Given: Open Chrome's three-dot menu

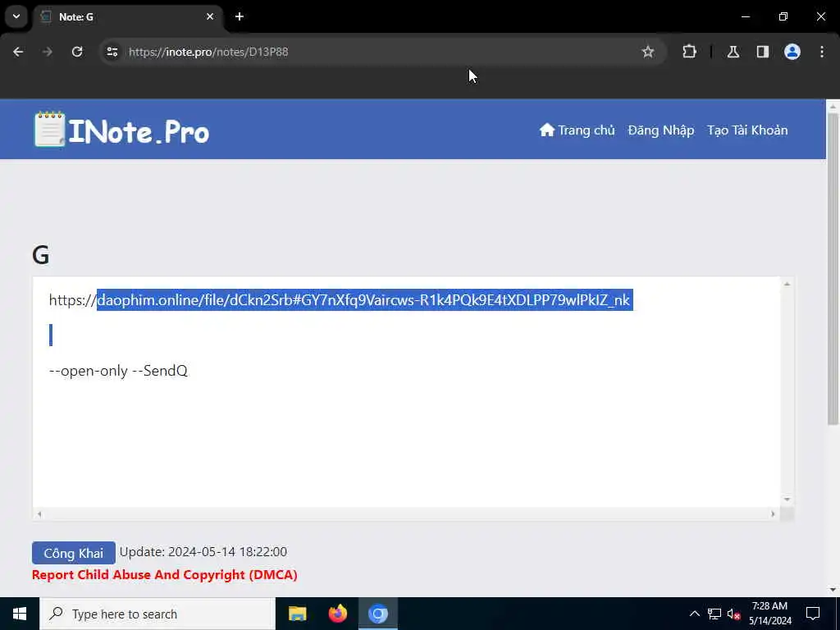Looking at the screenshot, I should pos(822,52).
